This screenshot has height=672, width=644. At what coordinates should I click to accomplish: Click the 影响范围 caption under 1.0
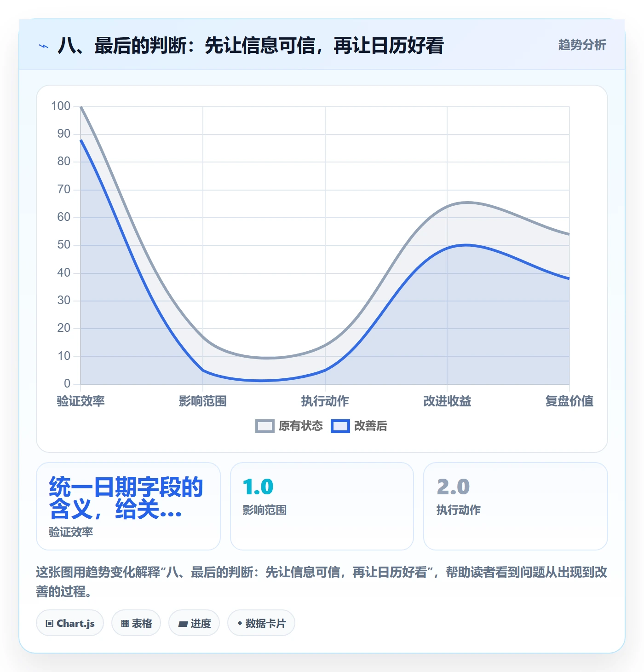(264, 510)
